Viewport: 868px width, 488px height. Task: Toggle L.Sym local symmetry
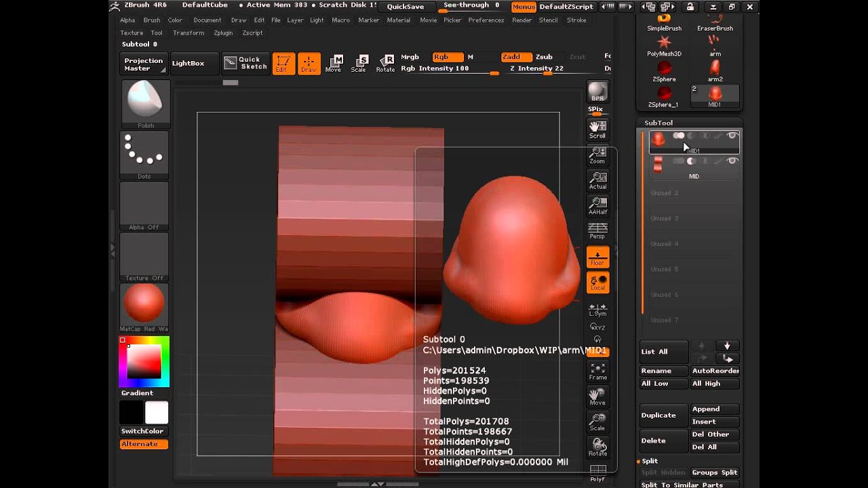(597, 310)
